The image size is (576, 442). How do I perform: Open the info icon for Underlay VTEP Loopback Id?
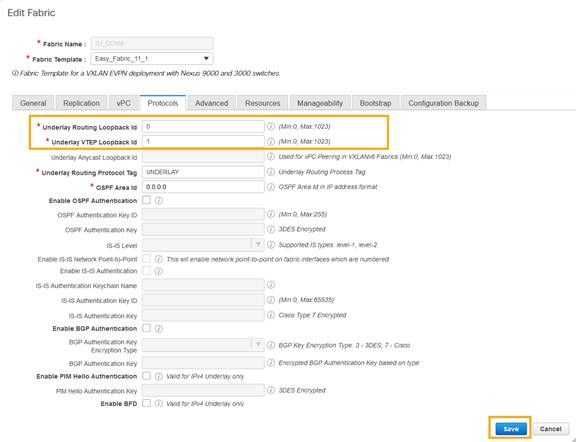(x=271, y=141)
